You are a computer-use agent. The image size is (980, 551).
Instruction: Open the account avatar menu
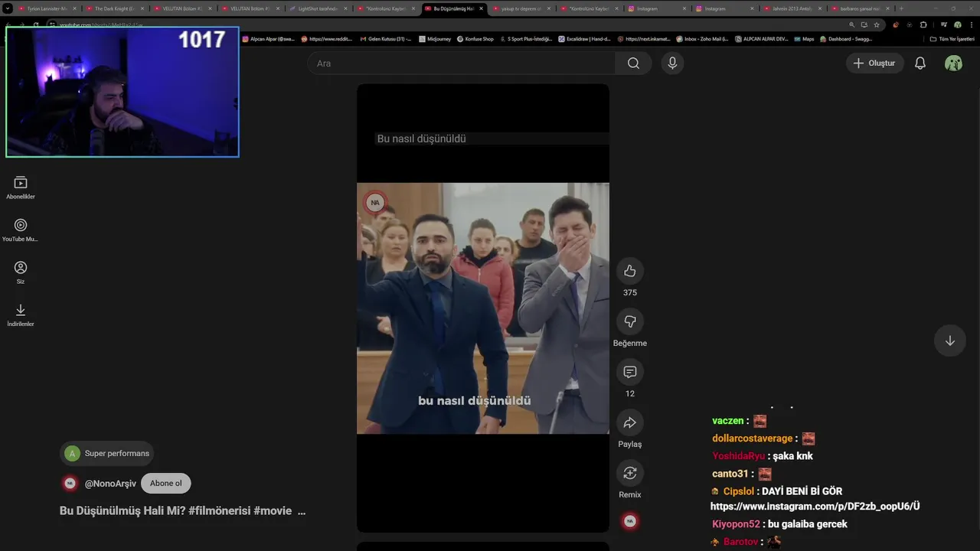tap(953, 64)
